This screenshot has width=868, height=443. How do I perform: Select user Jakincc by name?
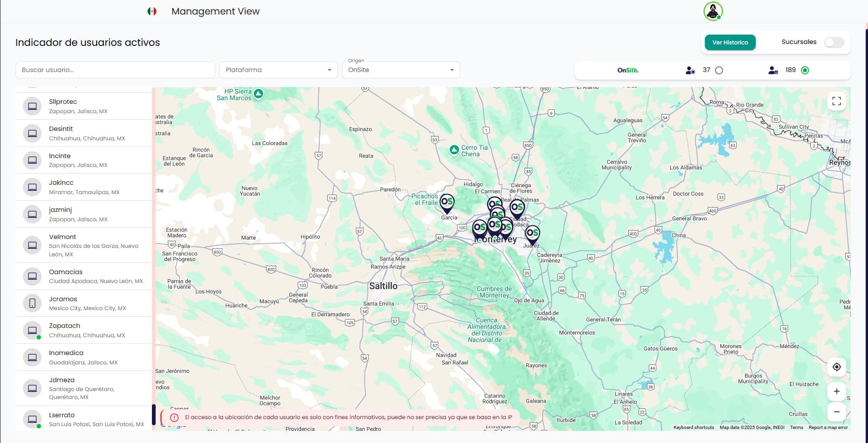(61, 182)
